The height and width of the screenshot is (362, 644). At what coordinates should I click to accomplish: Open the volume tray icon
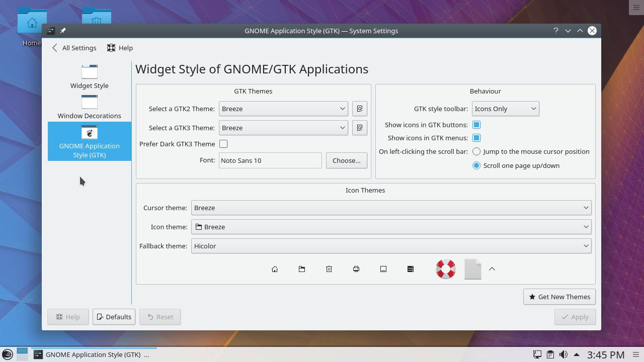coord(563,354)
